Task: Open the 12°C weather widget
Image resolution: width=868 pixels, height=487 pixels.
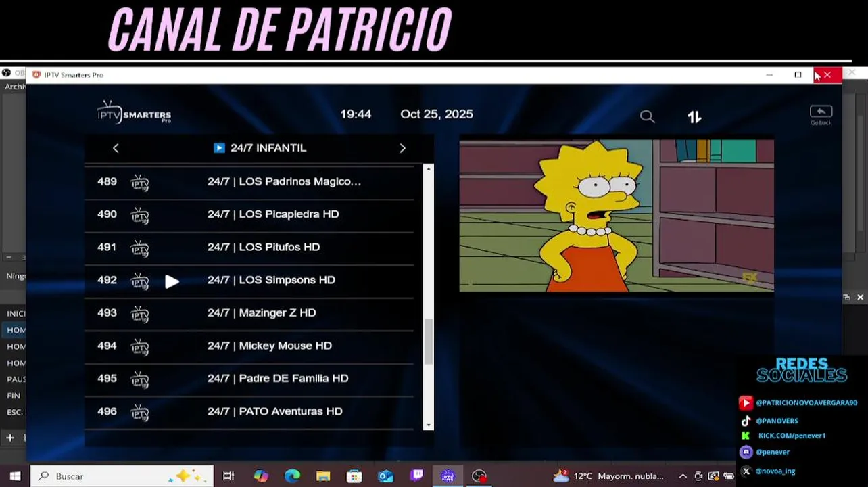Action: [608, 476]
